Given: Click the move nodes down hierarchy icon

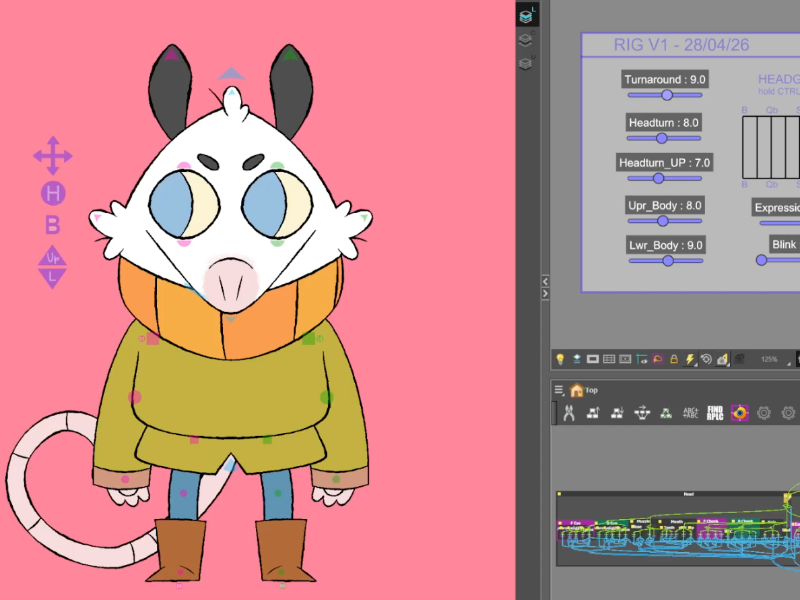Looking at the screenshot, I should 617,413.
